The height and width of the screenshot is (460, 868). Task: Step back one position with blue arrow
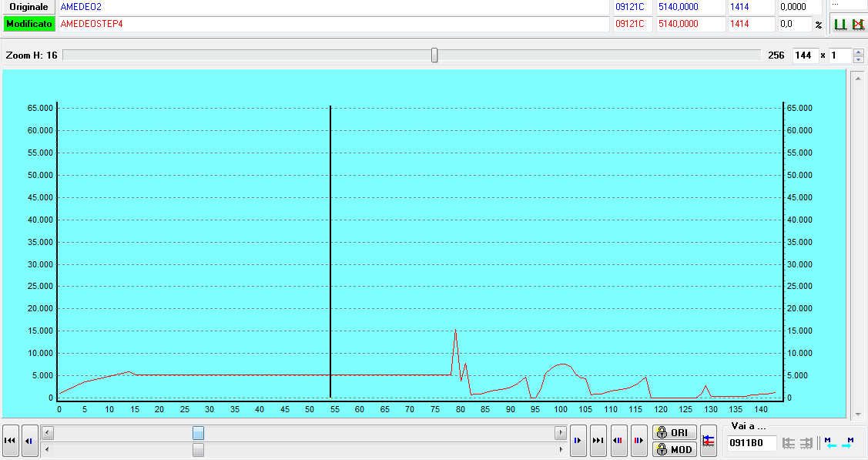click(x=29, y=440)
